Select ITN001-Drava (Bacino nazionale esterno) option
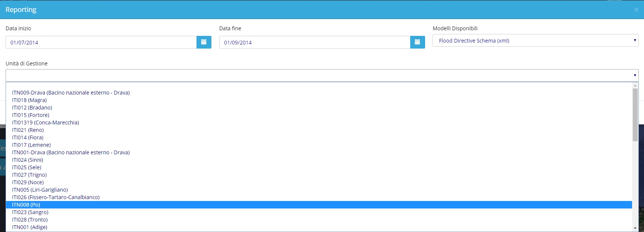The image size is (644, 232). [x=319, y=152]
